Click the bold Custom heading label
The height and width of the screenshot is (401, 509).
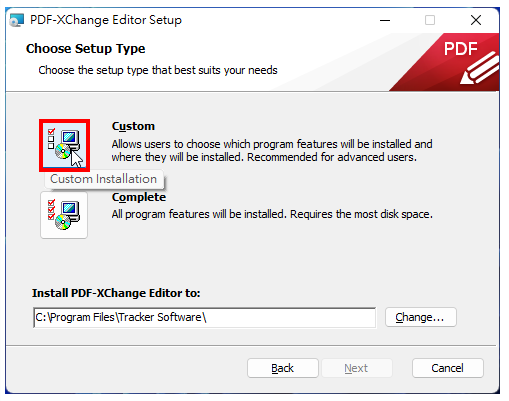coord(133,126)
